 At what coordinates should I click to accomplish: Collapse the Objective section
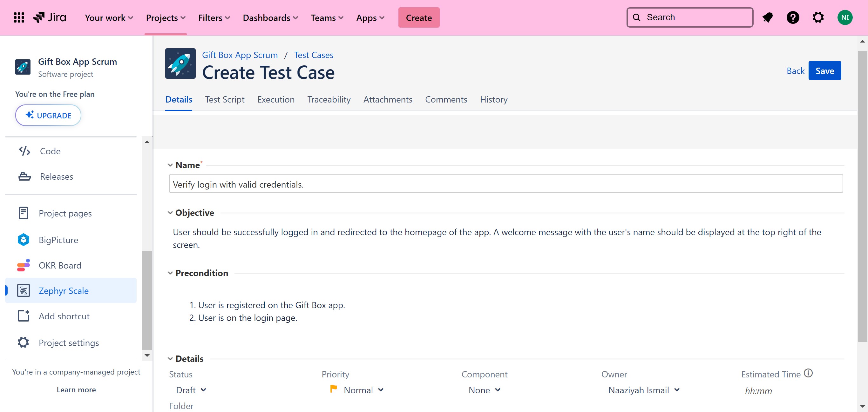point(170,213)
